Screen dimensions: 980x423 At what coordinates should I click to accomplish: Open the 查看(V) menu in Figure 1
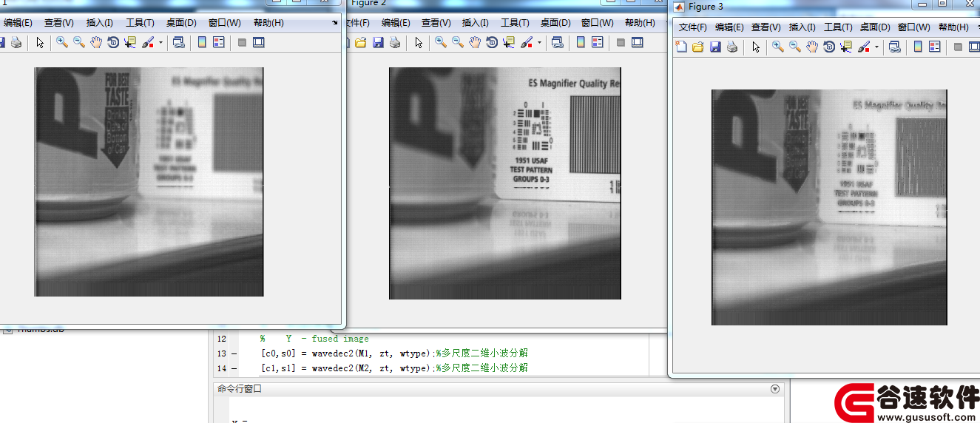click(x=59, y=23)
